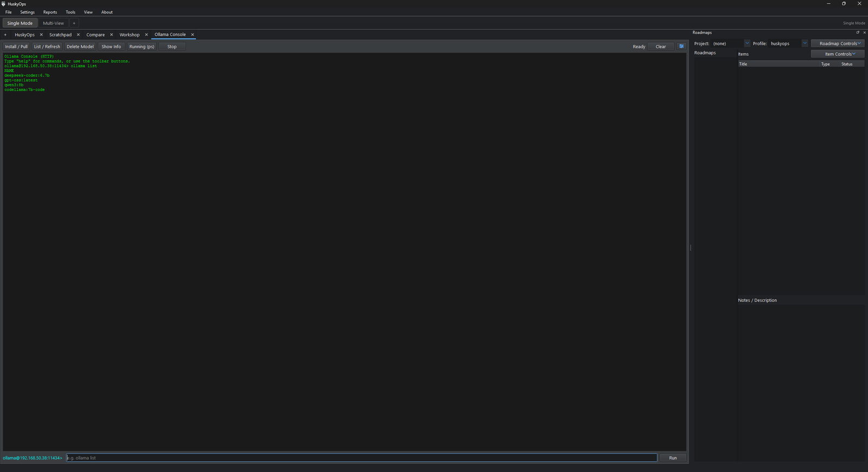868x472 pixels.
Task: Close the Scratchpad tab
Action: (x=78, y=35)
